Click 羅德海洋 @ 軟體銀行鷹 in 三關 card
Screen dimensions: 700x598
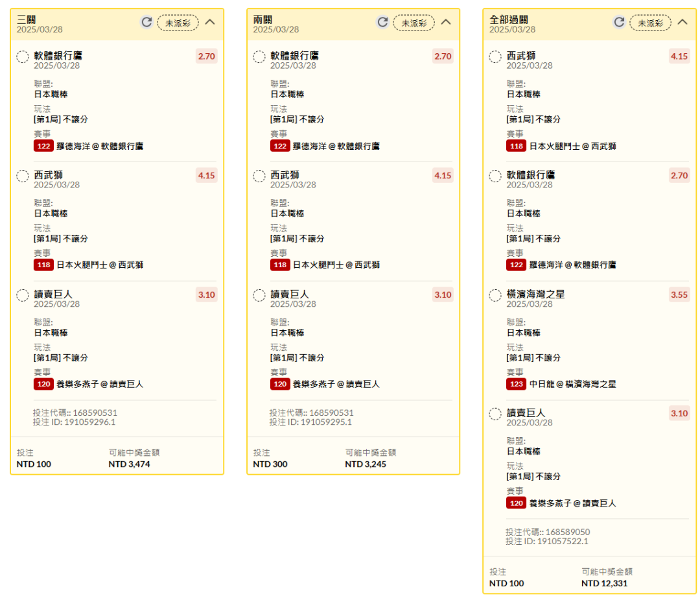[x=100, y=146]
